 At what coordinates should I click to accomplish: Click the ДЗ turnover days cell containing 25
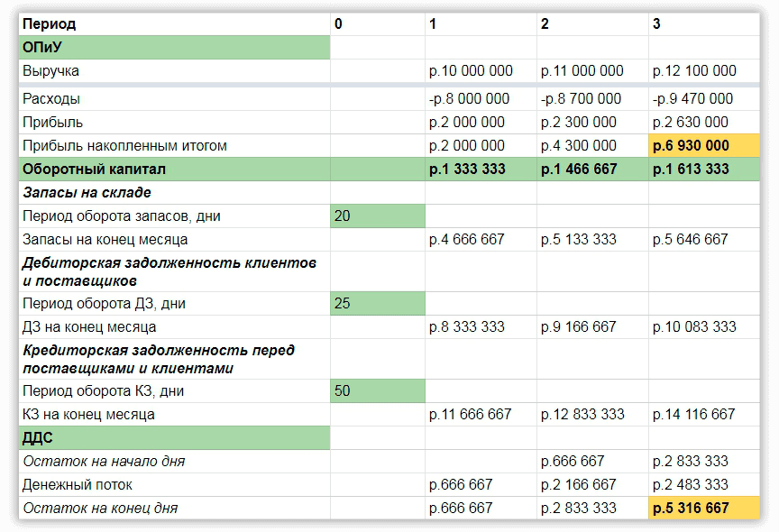[377, 303]
